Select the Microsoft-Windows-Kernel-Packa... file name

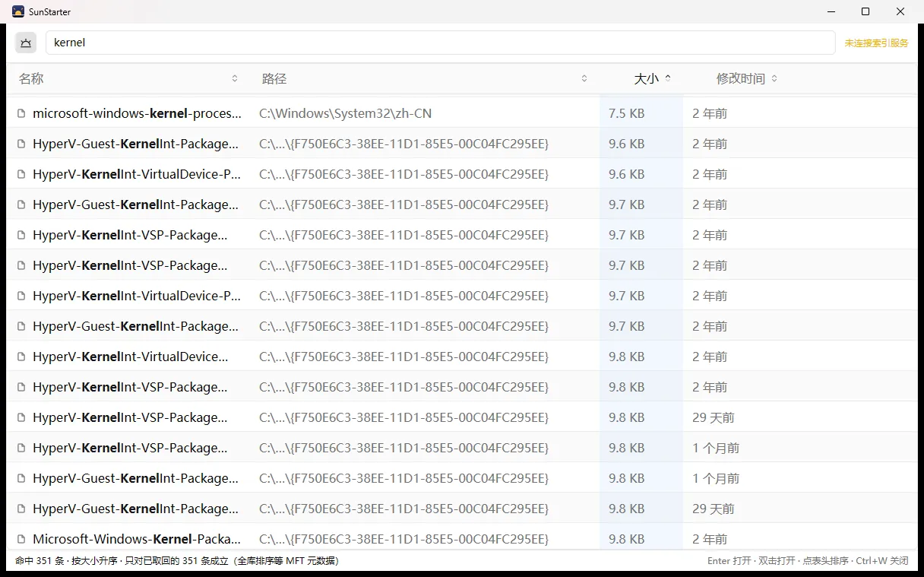(x=137, y=539)
